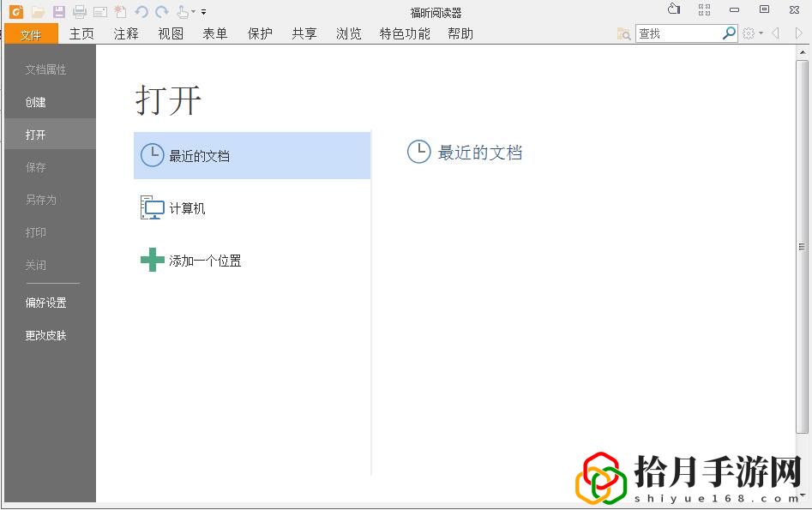The width and height of the screenshot is (812, 510).
Task: Switch to the 视图 tab
Action: click(x=171, y=33)
